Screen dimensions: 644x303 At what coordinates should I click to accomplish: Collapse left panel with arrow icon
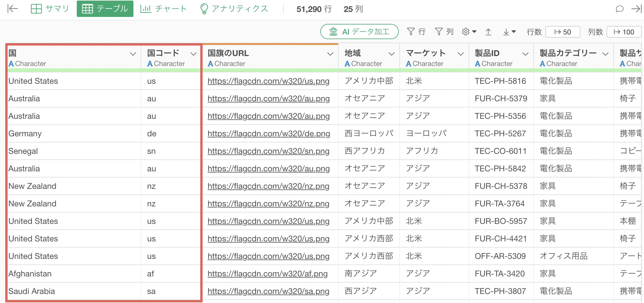point(13,9)
